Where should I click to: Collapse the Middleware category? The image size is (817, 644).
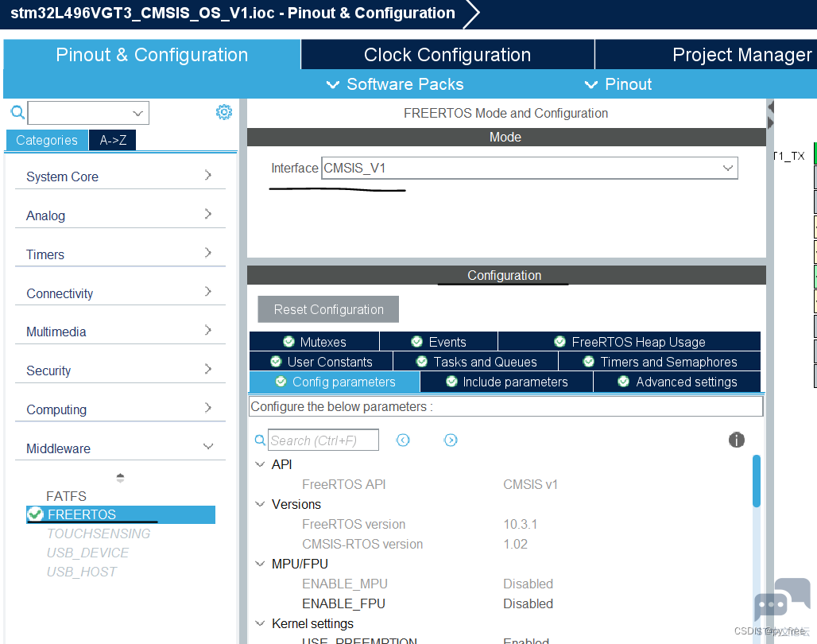120,448
